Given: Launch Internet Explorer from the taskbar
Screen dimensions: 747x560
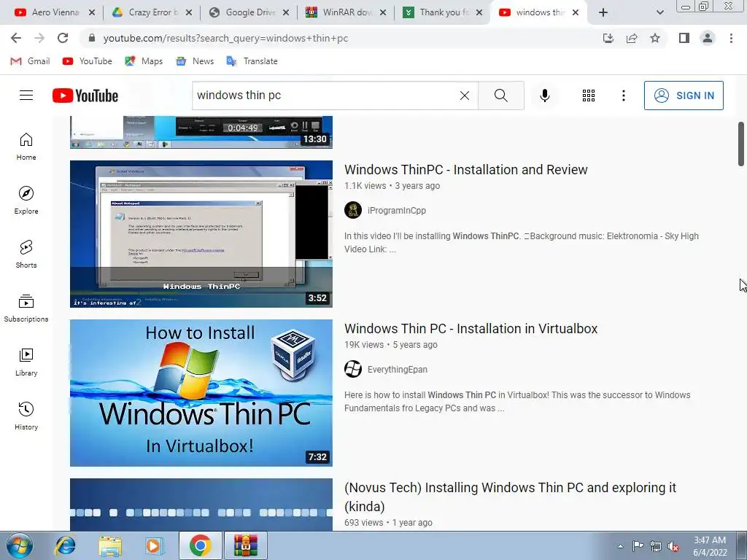Looking at the screenshot, I should coord(65,545).
